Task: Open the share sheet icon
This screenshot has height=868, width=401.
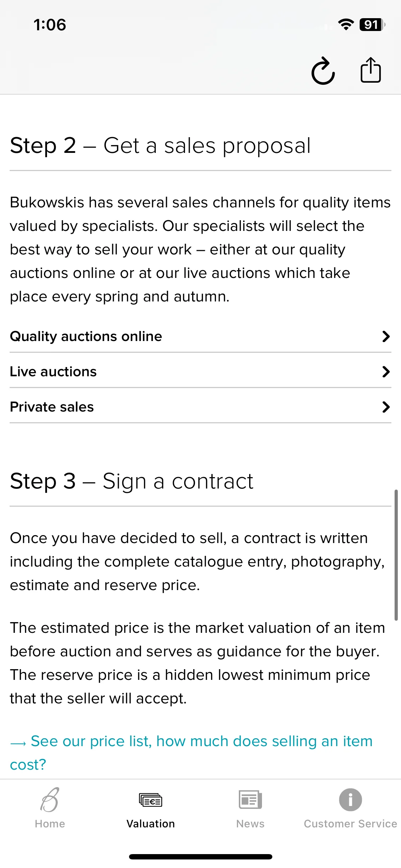Action: [x=371, y=70]
